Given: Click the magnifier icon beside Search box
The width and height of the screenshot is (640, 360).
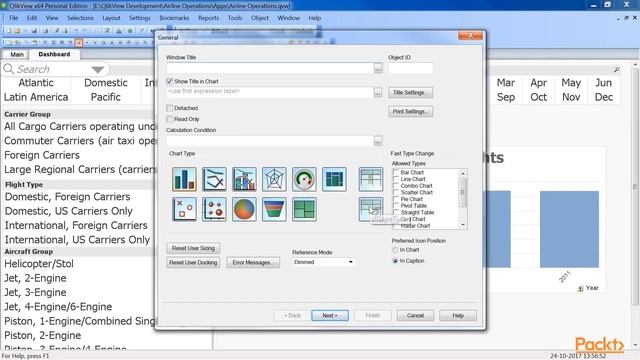Looking at the screenshot, I should point(9,69).
